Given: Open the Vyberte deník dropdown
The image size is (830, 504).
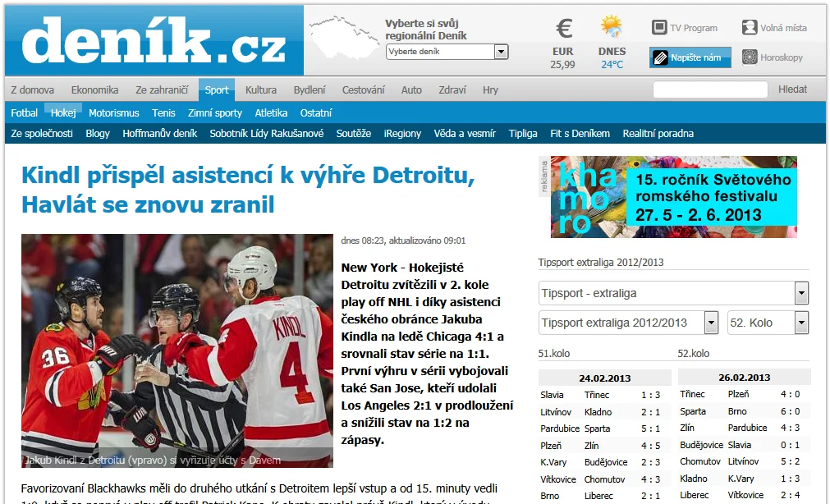Looking at the screenshot, I should click(447, 52).
